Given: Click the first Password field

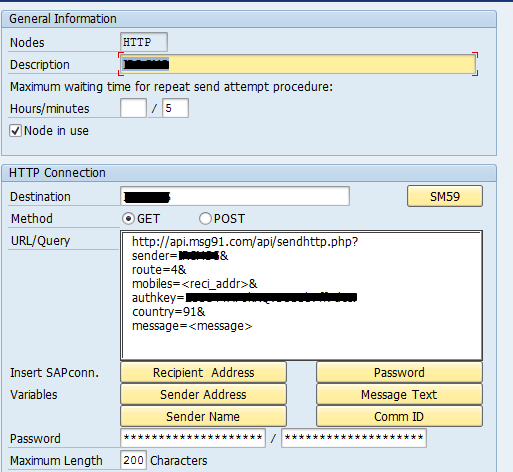Looking at the screenshot, I should click(x=193, y=438).
